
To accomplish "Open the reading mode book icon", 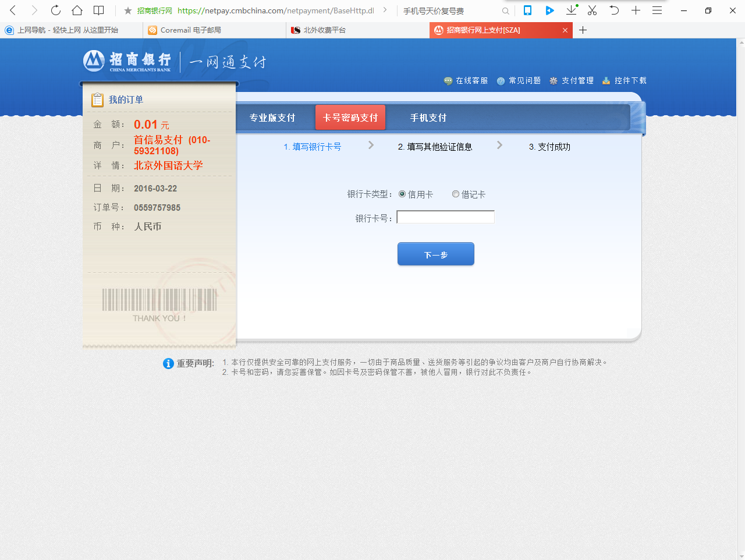I will tap(99, 10).
